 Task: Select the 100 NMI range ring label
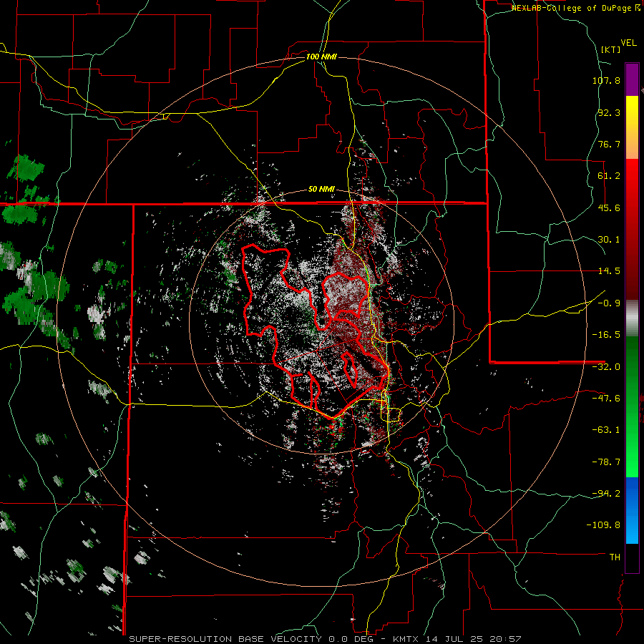(x=321, y=57)
